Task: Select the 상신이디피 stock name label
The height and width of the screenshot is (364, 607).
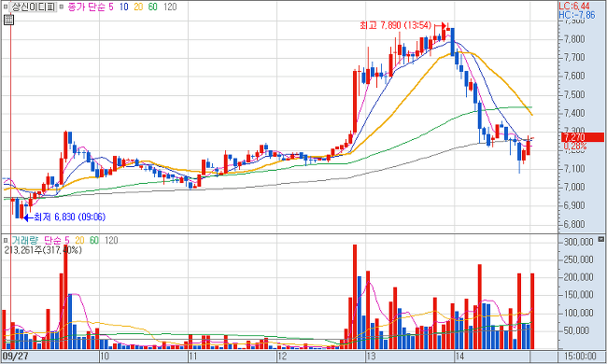Action: click(x=33, y=7)
